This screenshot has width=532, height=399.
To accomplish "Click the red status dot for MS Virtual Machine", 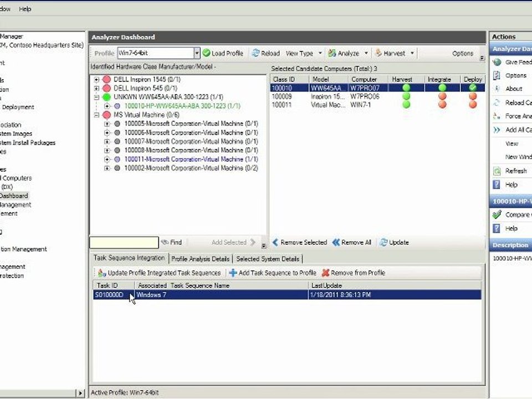I will pyautogui.click(x=107, y=115).
